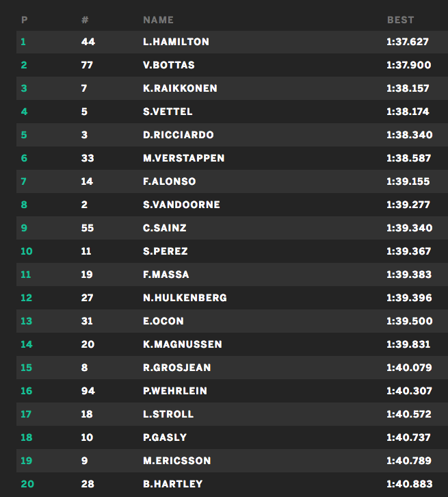Click the # car number column header

click(x=85, y=20)
